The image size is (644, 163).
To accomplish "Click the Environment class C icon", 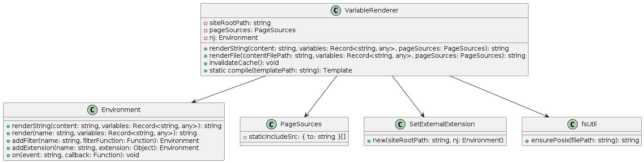I will 93,110.
